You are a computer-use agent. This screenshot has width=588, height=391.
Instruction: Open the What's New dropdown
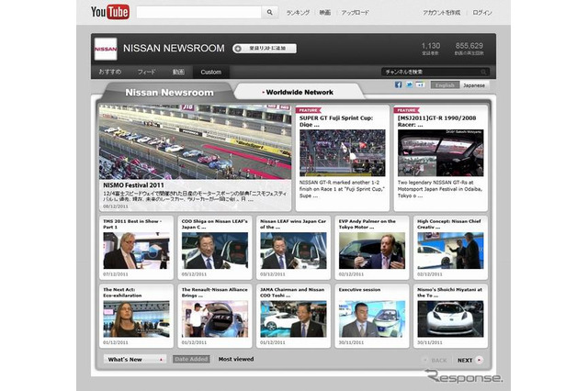point(135,359)
